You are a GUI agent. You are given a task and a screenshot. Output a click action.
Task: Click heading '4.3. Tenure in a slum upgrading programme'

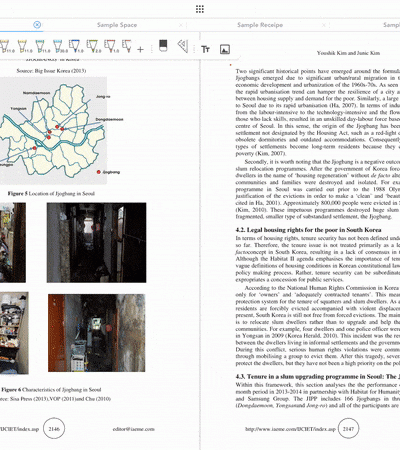click(x=318, y=377)
